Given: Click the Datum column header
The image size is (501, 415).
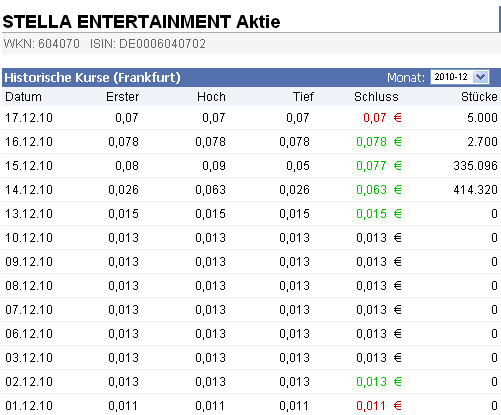Looking at the screenshot, I should (23, 97).
